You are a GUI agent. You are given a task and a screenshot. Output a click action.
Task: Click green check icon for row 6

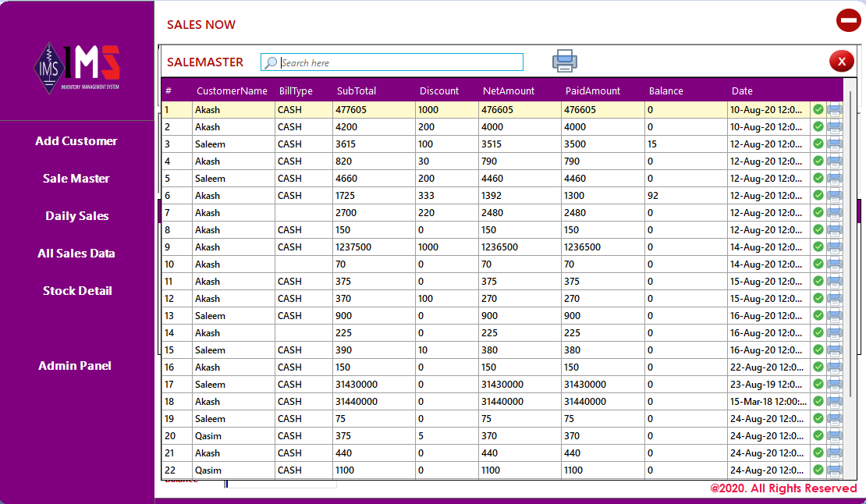click(818, 195)
